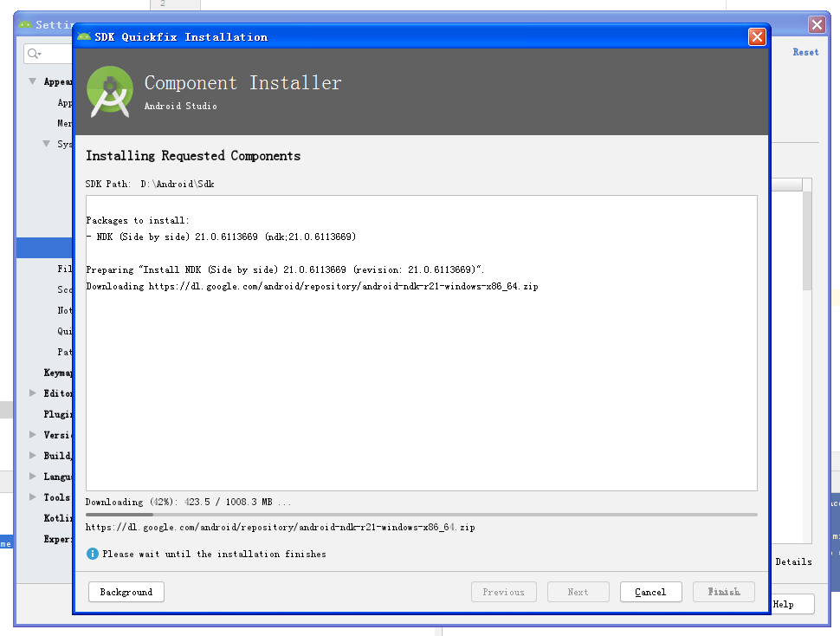Click the 'Preparing Install NDK' log line
Screen dimensions: 840x636
tap(285, 269)
